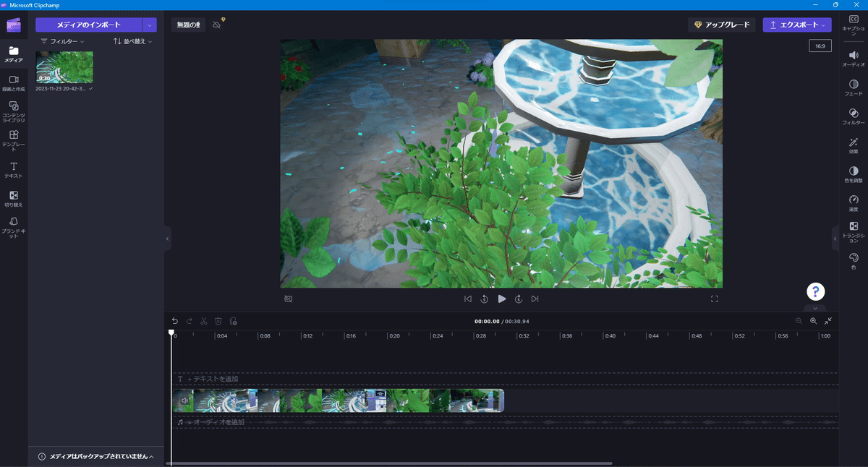Rewind five seconds
The height and width of the screenshot is (467, 868).
484,299
